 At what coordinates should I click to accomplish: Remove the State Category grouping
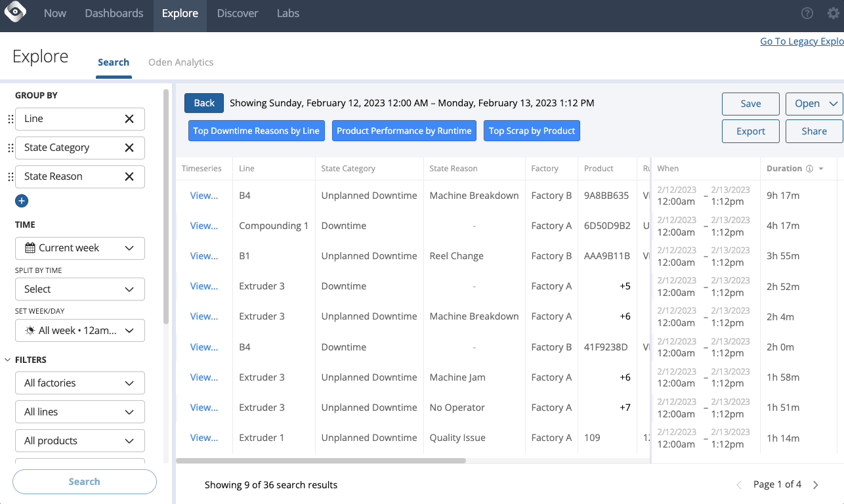pyautogui.click(x=129, y=148)
